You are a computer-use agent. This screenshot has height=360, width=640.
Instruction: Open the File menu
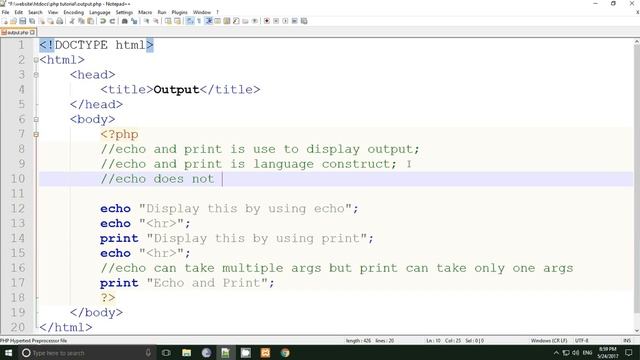(5, 12)
